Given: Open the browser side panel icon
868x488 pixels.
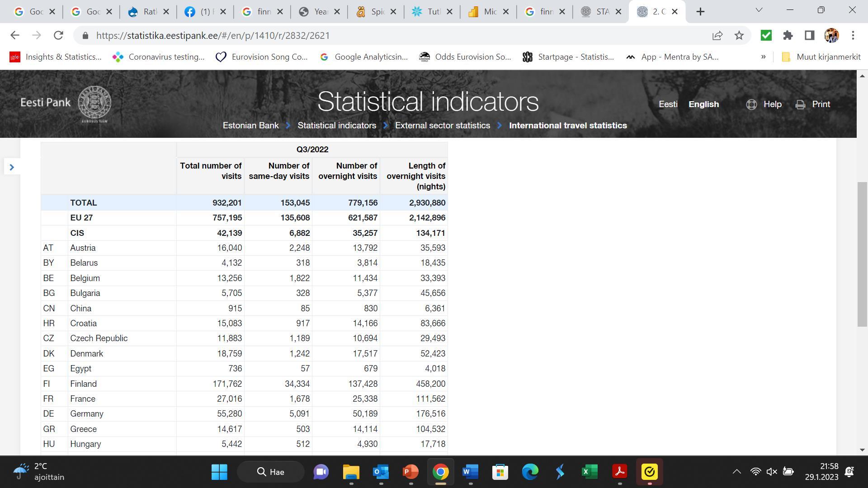Looking at the screenshot, I should (809, 35).
